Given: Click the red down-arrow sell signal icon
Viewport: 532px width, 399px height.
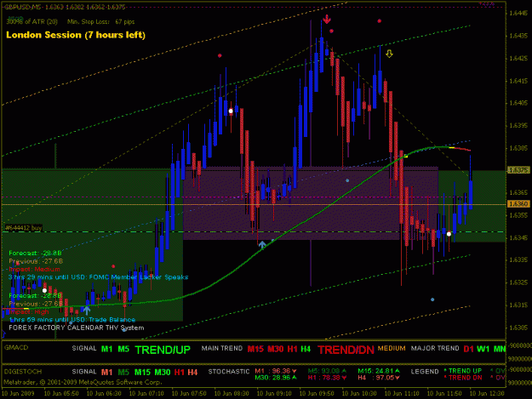Looking at the screenshot, I should pyautogui.click(x=327, y=19).
